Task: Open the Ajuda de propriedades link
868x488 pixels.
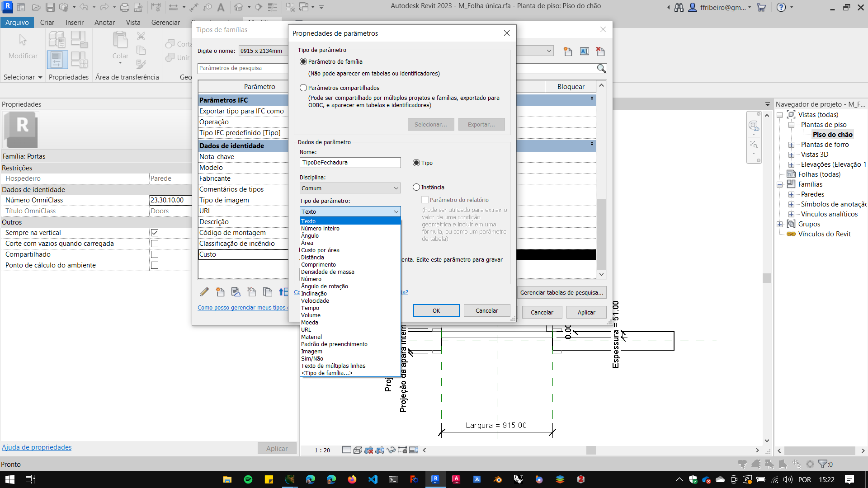Action: click(x=37, y=447)
